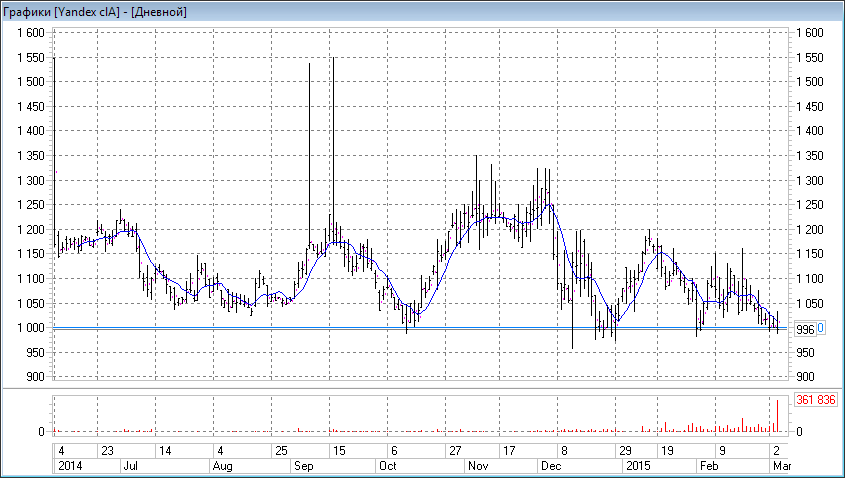Viewport: 845px width, 478px height.
Task: Click date label 8 above Dec
Action: click(x=564, y=451)
